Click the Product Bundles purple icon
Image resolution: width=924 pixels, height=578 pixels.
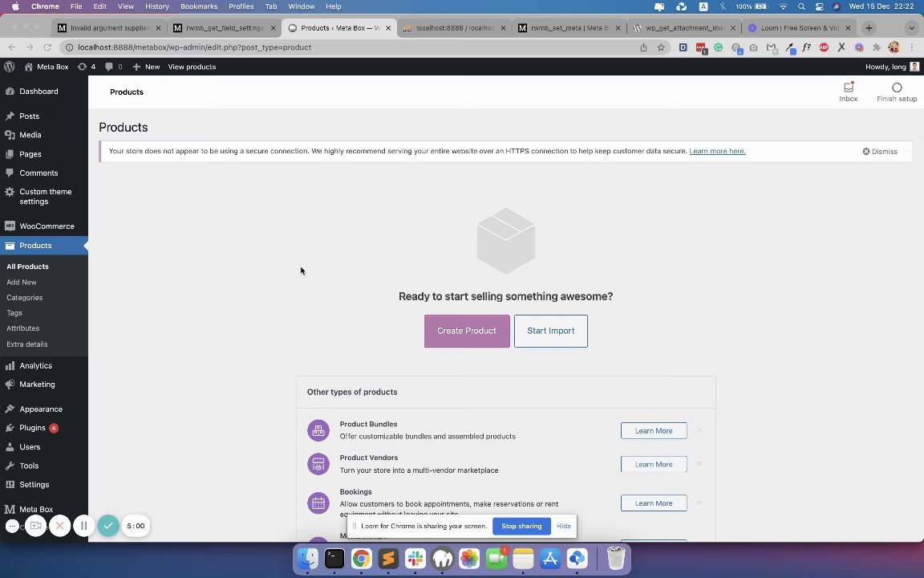click(x=318, y=430)
